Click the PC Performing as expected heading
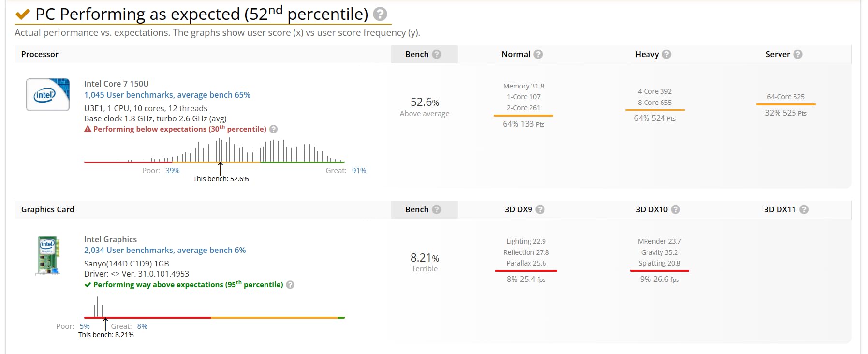The height and width of the screenshot is (354, 868). tap(202, 14)
